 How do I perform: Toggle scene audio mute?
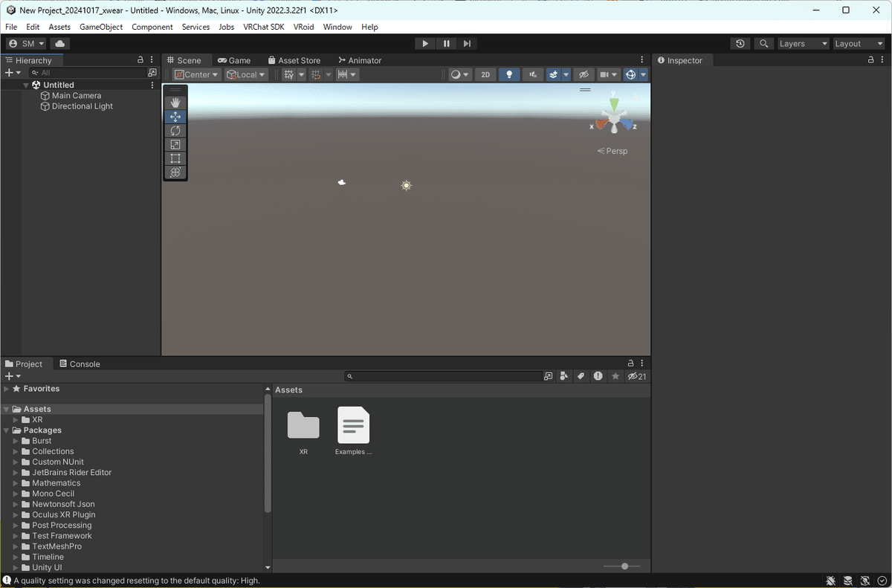click(532, 74)
